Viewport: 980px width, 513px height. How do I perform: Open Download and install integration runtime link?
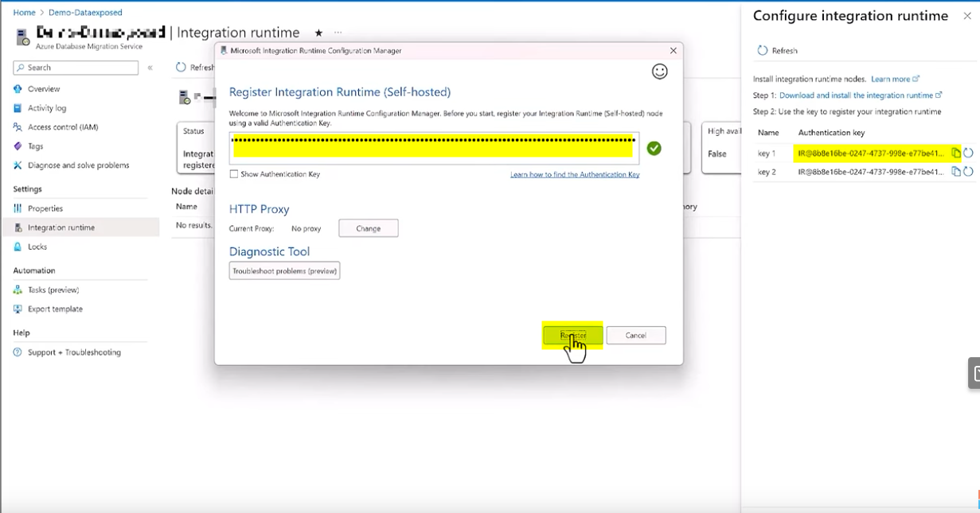[856, 95]
